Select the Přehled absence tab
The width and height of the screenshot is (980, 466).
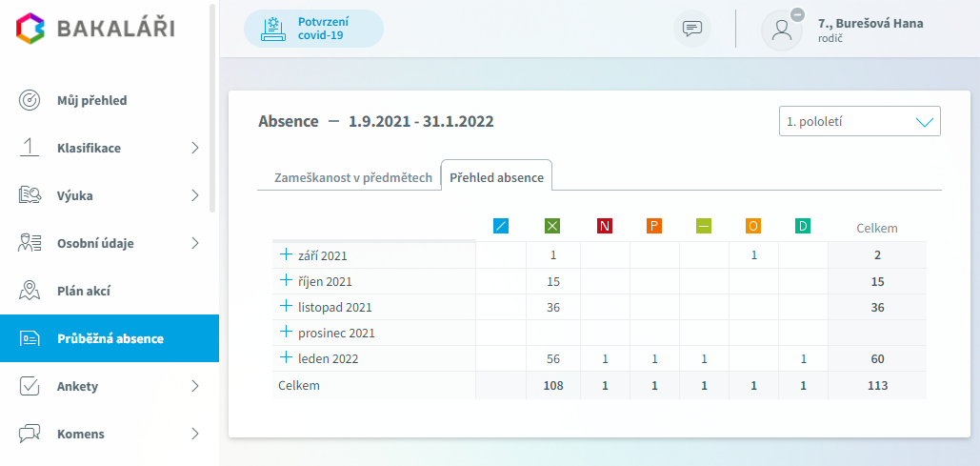[496, 177]
